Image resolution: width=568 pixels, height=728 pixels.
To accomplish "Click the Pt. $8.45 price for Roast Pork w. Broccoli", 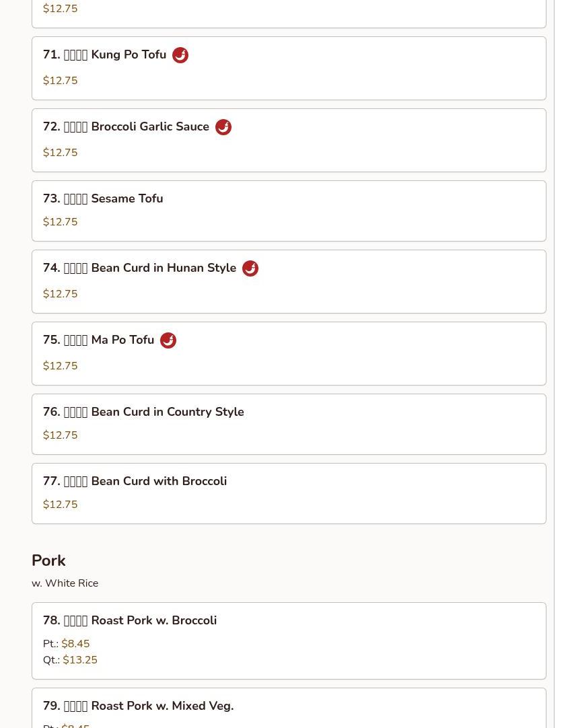I will tap(66, 643).
